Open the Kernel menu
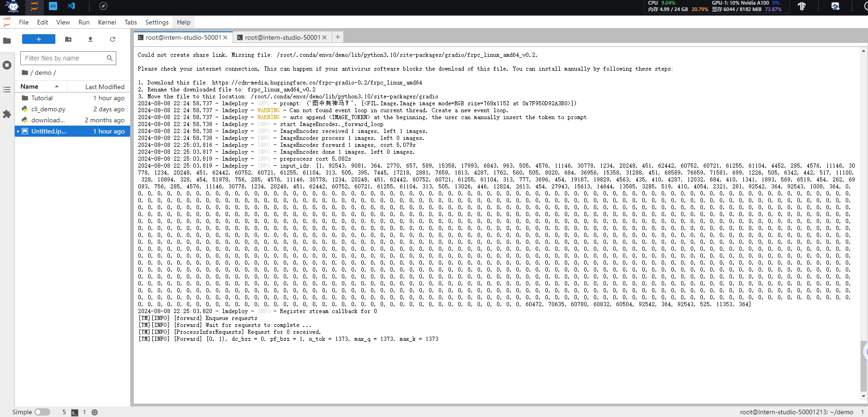868x417 pixels. [x=107, y=22]
